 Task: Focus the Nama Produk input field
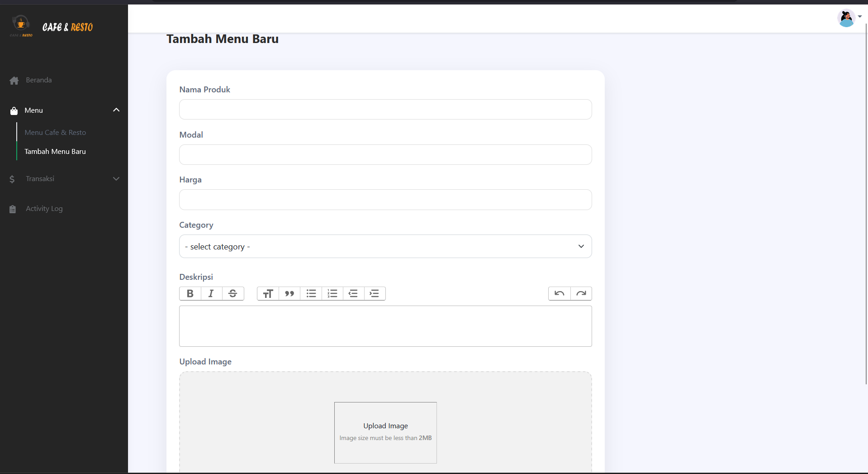[x=385, y=110]
